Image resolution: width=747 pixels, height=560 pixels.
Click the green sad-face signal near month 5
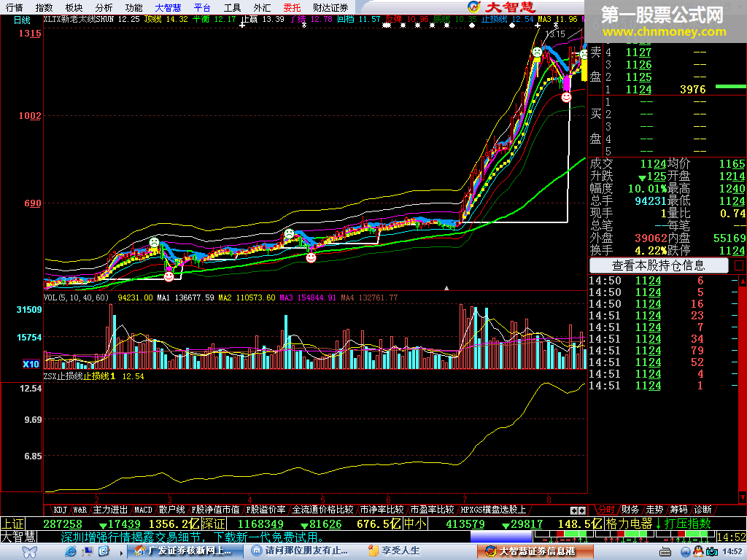tap(289, 234)
